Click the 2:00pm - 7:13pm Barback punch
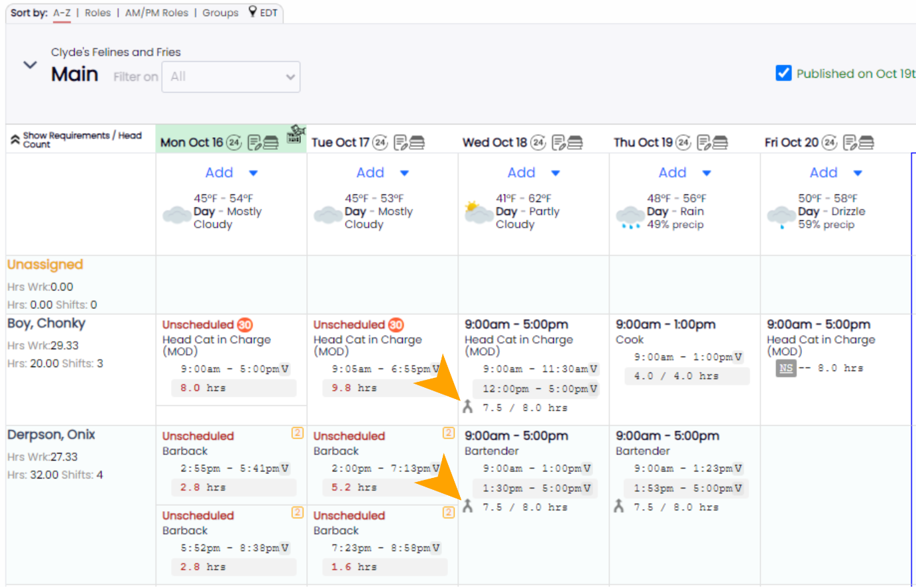The image size is (916, 588). coord(380,468)
